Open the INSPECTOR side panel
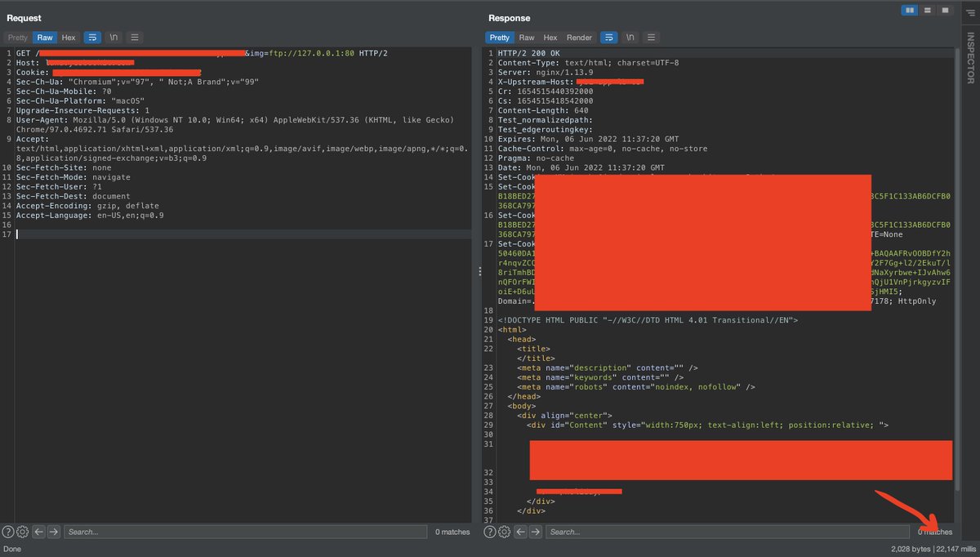The height and width of the screenshot is (557, 980). (x=970, y=57)
